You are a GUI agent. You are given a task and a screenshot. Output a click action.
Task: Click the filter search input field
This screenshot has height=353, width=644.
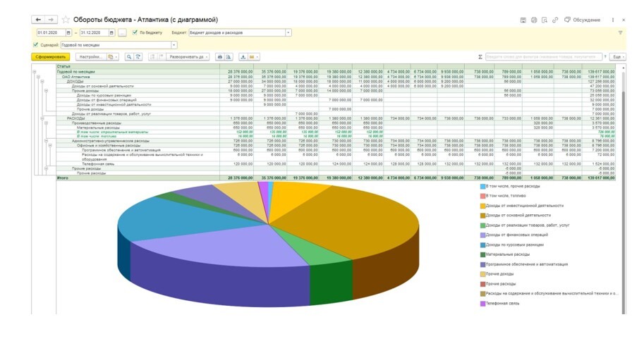(x=545, y=56)
